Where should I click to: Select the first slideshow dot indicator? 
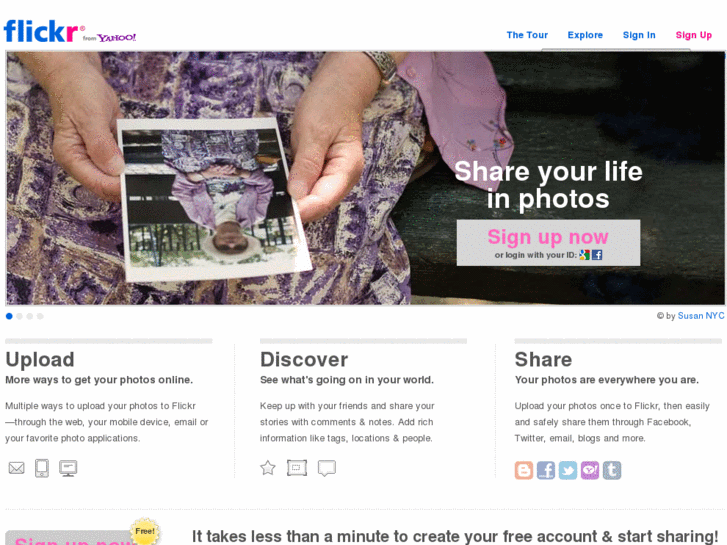[x=9, y=316]
